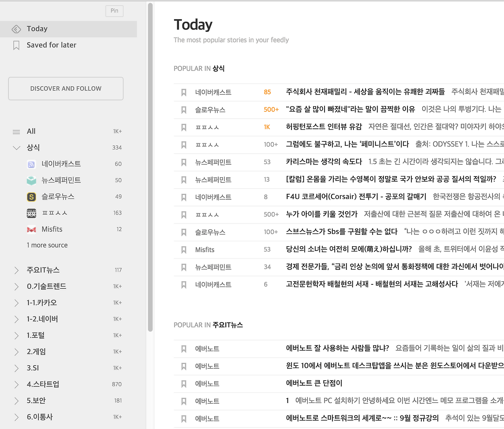The height and width of the screenshot is (429, 504).
Task: Click the orange 85 engagement count
Action: click(267, 92)
